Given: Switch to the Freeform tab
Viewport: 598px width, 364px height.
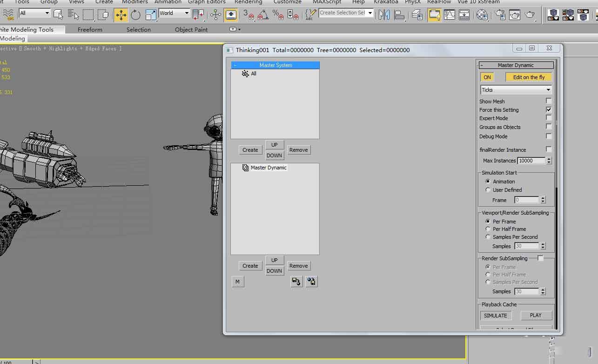Looking at the screenshot, I should coord(90,29).
